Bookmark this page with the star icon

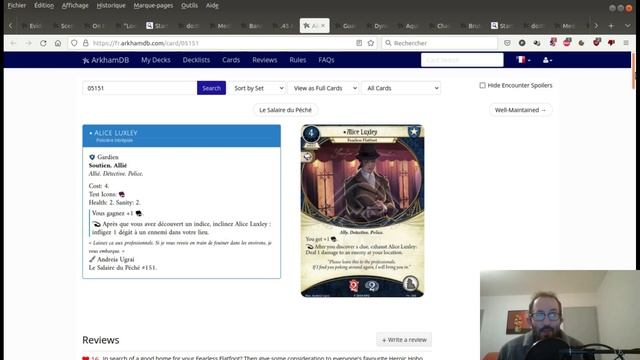tap(371, 43)
